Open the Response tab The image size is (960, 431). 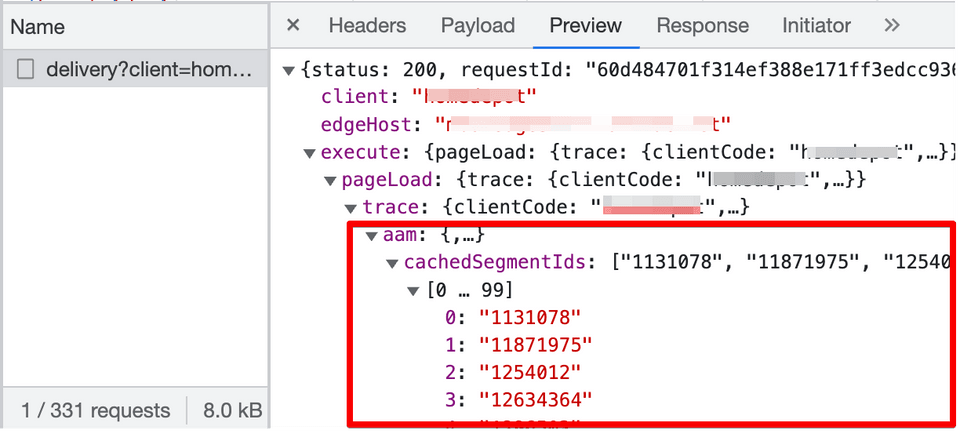[702, 25]
